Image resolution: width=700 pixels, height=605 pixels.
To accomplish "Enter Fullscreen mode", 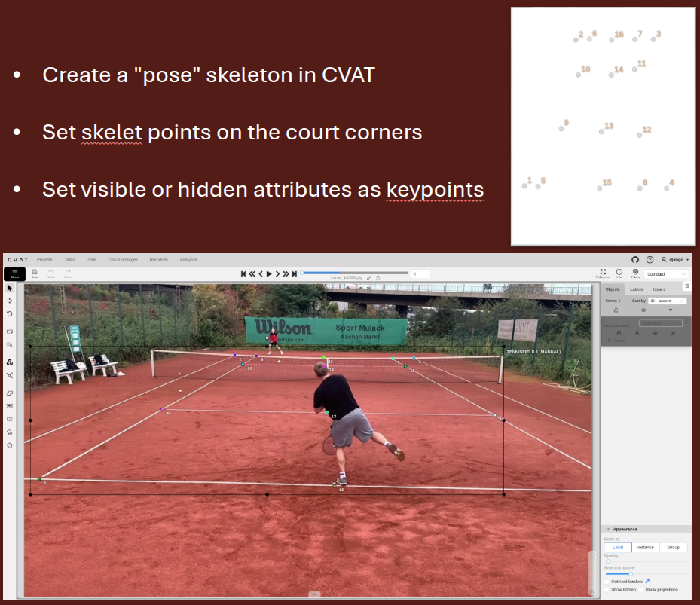I will [603, 273].
